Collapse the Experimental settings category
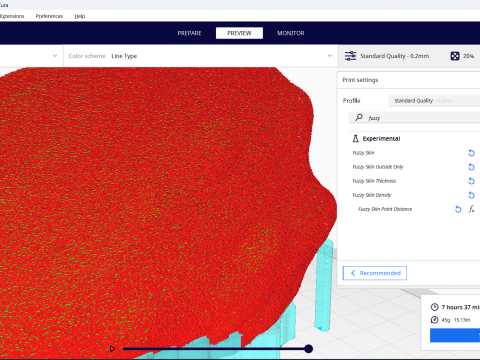This screenshot has height=360, width=480. coord(381,139)
